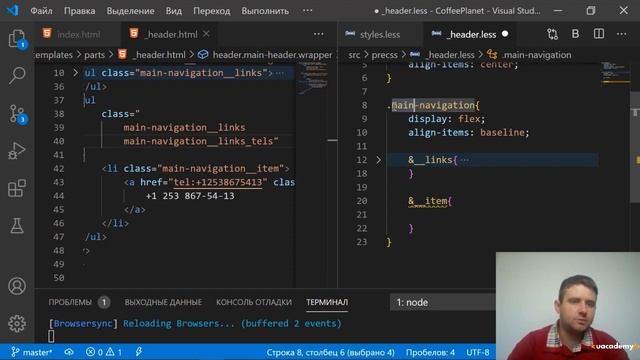The width and height of the screenshot is (640, 360).
Task: Open the Search view icon
Action: (17, 76)
